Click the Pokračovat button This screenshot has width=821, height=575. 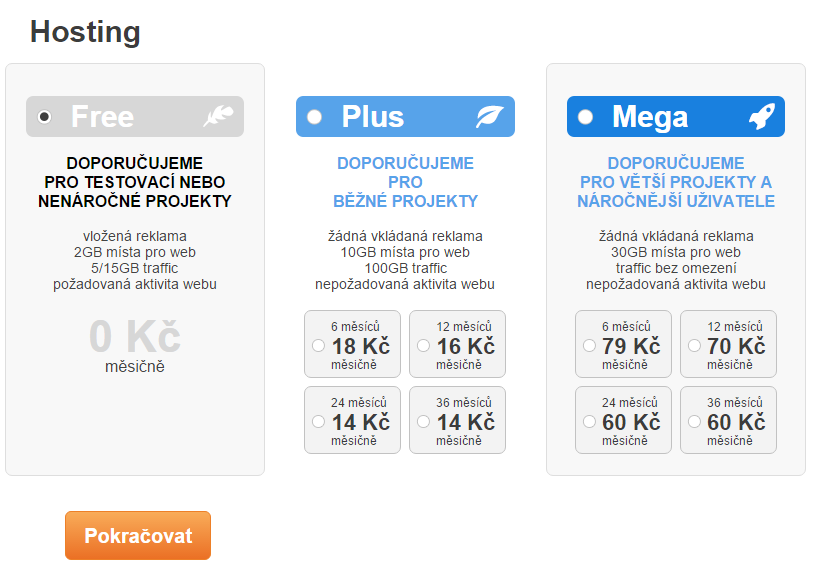click(x=138, y=536)
